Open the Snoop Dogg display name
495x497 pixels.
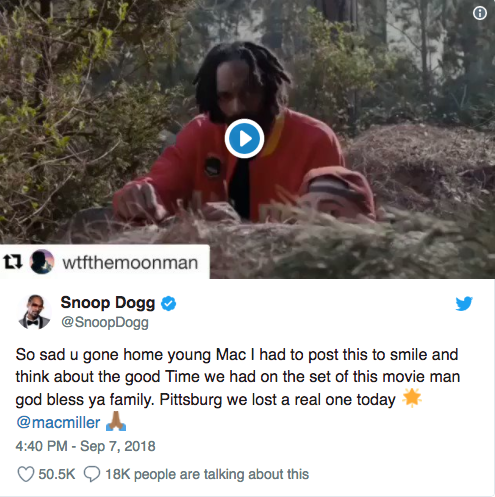pyautogui.click(x=108, y=303)
